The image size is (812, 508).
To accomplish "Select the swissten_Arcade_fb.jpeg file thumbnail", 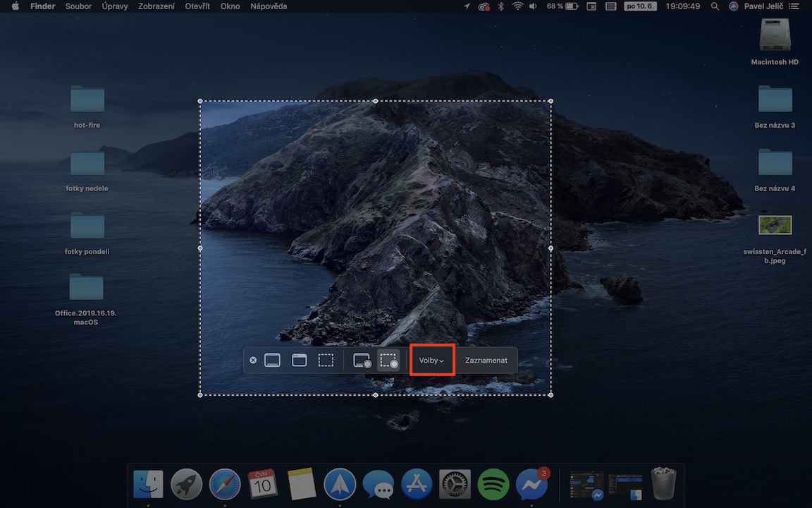I will point(775,225).
